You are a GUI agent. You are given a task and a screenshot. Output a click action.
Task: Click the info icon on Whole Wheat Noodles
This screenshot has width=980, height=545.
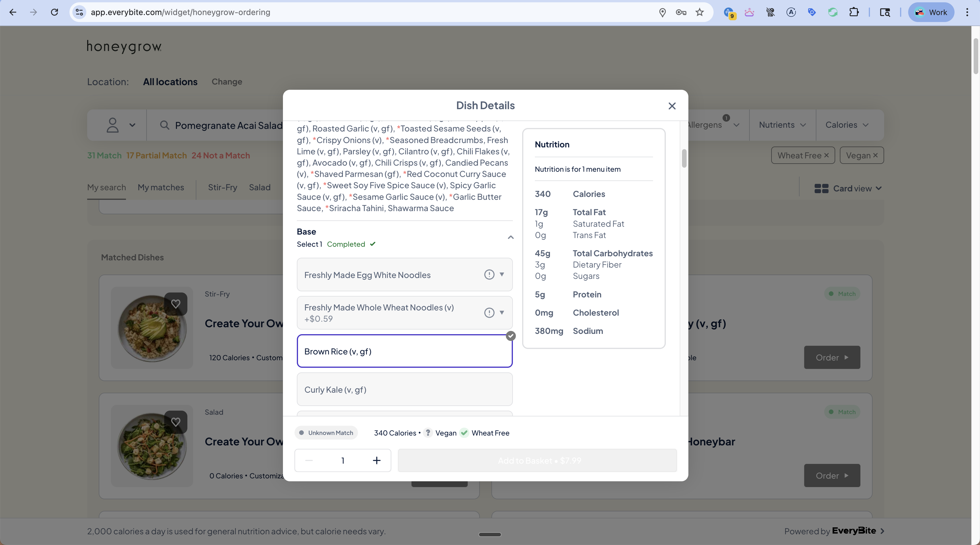pyautogui.click(x=489, y=313)
